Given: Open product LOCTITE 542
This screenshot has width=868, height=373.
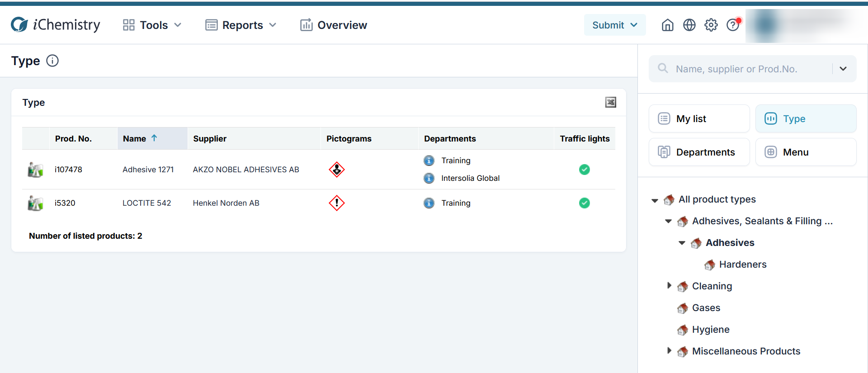Looking at the screenshot, I should pyautogui.click(x=147, y=203).
